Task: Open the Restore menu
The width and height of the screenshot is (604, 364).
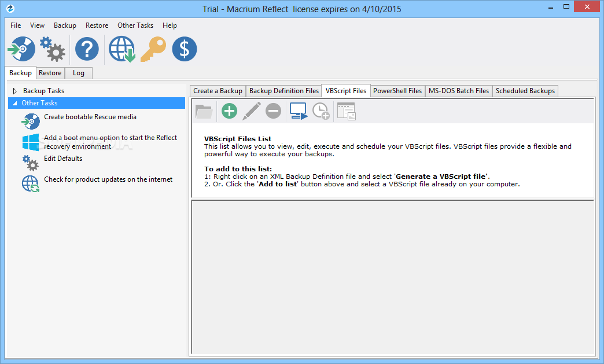Action: [97, 25]
